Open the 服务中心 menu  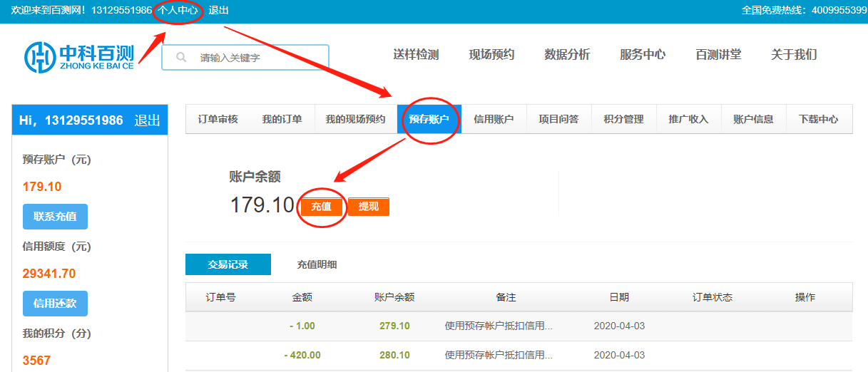click(x=643, y=55)
